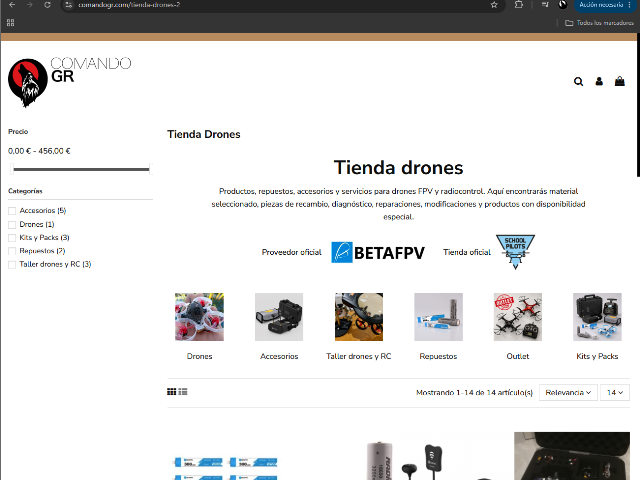
Task: Open the Relevancia sort dropdown
Action: [568, 392]
